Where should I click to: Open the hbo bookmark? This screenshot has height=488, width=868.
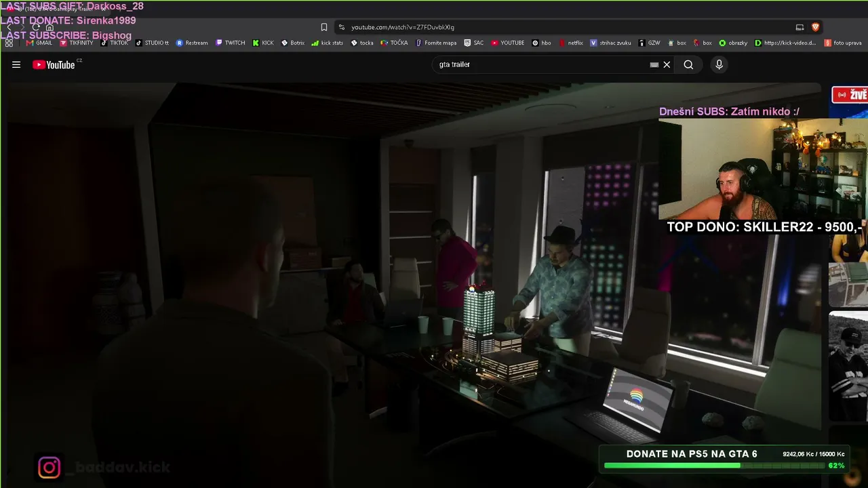tap(542, 43)
